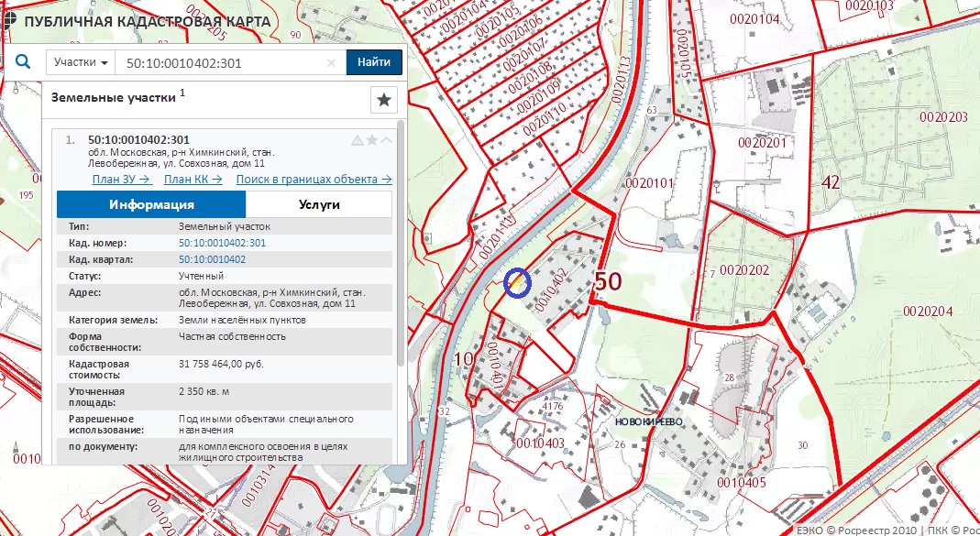Click the warning triangle icon on result 1
This screenshot has height=536, width=980.
(x=358, y=140)
